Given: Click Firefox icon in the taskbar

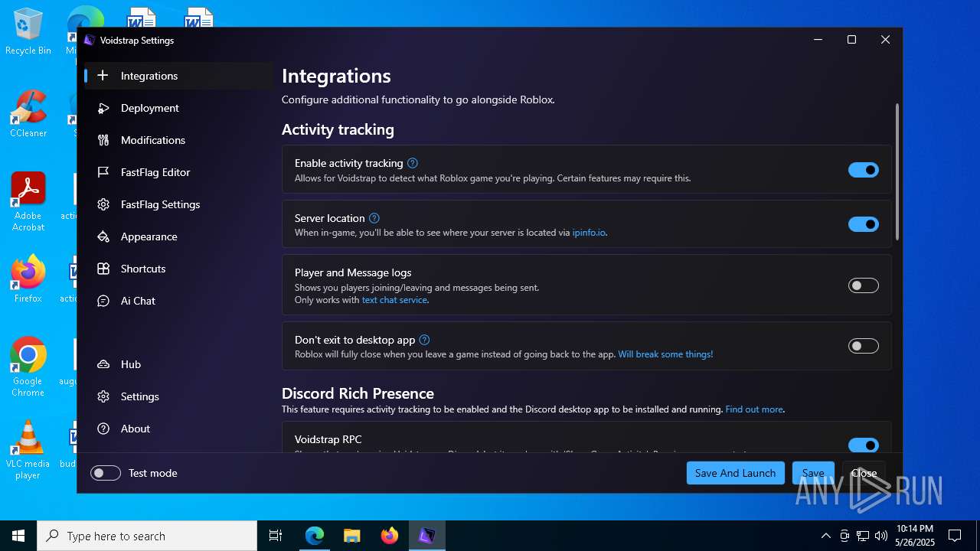Looking at the screenshot, I should point(389,536).
